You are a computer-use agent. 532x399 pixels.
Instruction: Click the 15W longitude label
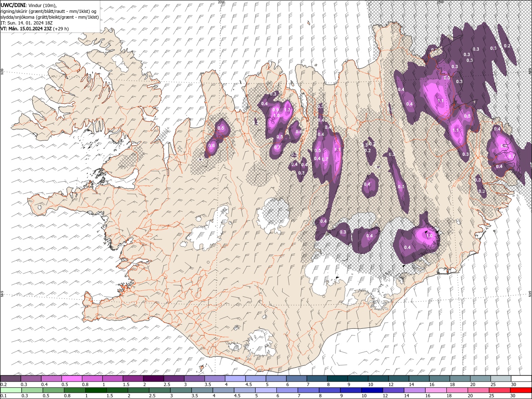pyautogui.click(x=440, y=2)
